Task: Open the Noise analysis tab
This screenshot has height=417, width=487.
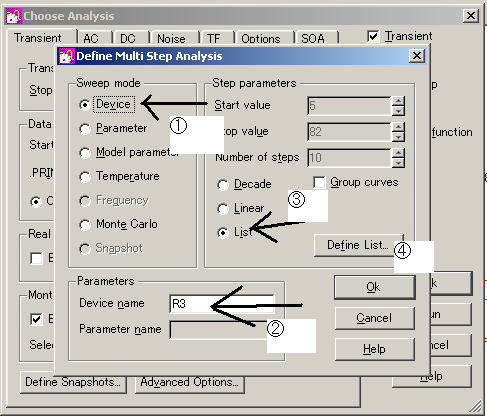Action: [171, 39]
